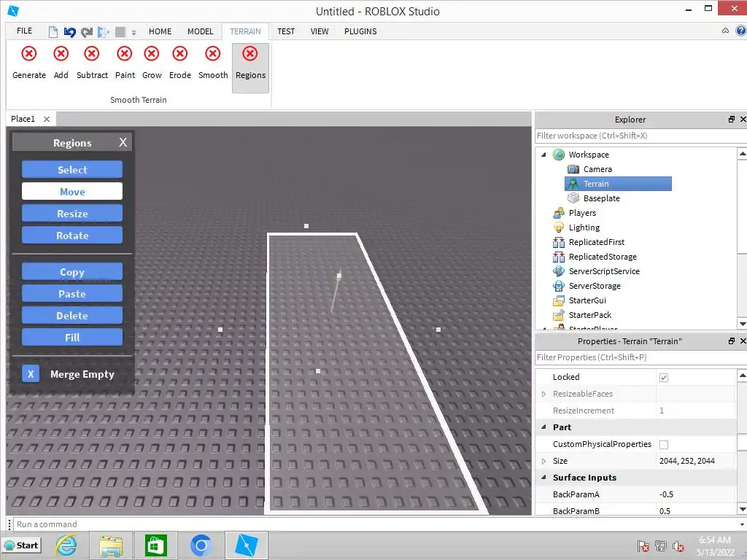Click the New file icon in quick access toolbar
The width and height of the screenshot is (747, 560).
(x=53, y=31)
